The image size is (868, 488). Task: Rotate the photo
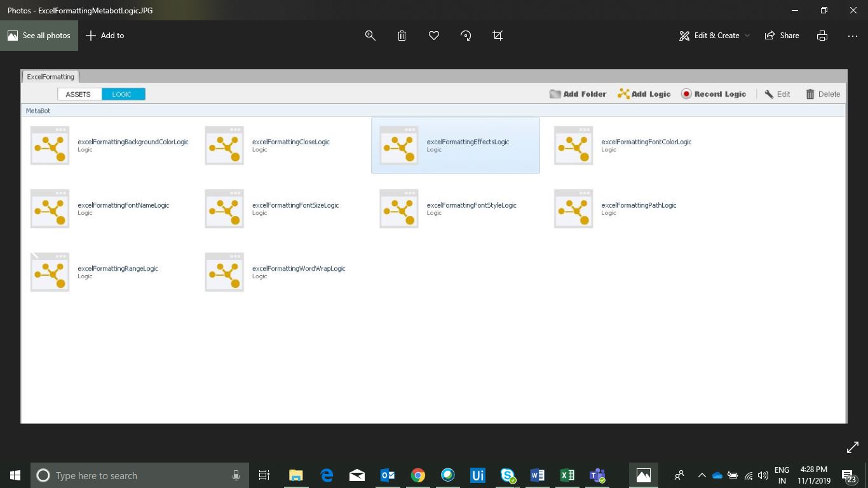[466, 36]
